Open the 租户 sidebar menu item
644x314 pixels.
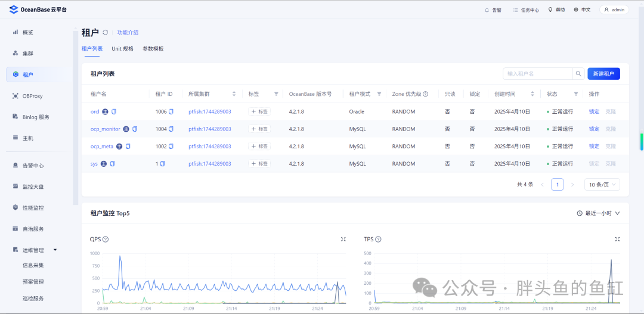click(x=38, y=74)
